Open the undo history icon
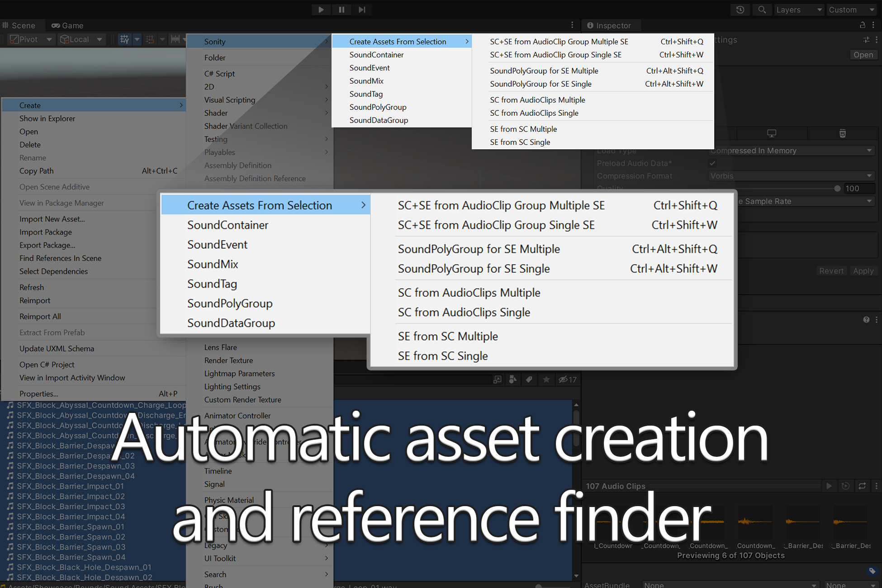Image resolution: width=882 pixels, height=588 pixels. [740, 9]
